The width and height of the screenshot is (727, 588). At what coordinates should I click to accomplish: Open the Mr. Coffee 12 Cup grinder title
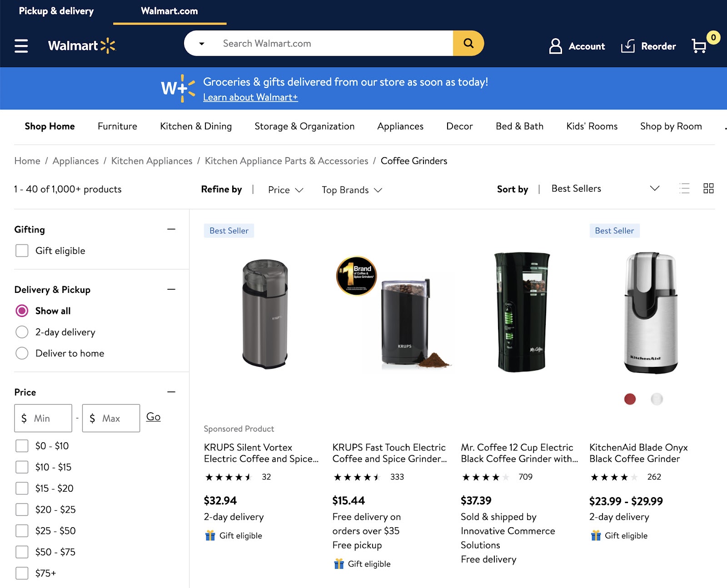[x=519, y=453]
